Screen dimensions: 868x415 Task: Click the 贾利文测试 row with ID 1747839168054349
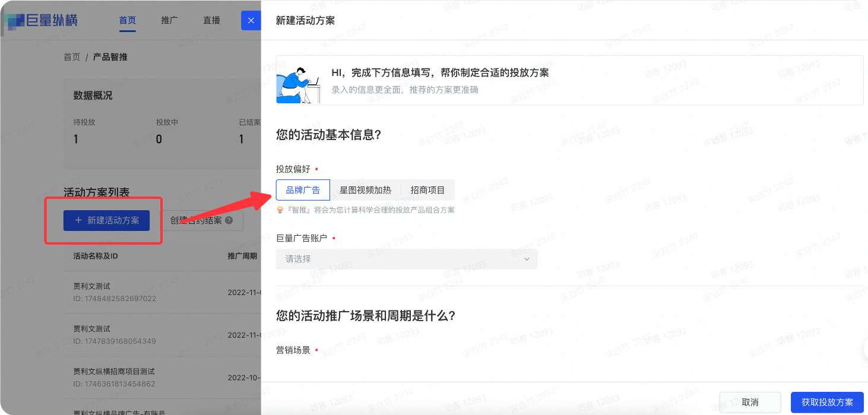click(x=162, y=335)
